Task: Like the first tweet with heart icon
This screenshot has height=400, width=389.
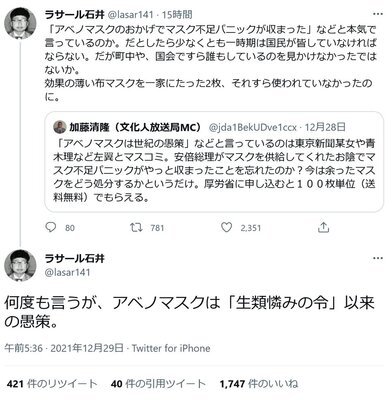Action: (x=227, y=228)
